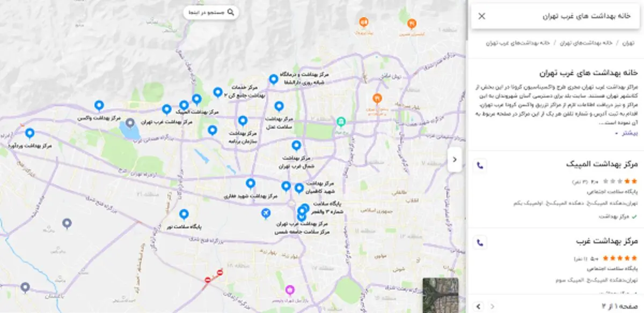This screenshot has height=313, width=644.
Task: Select the پایگاه سلامت نور map pin
Action: pos(184,215)
